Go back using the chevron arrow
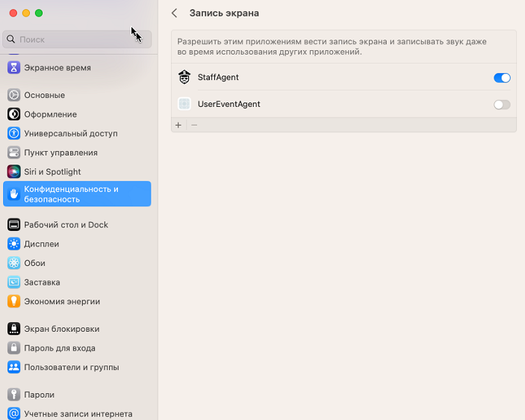The width and height of the screenshot is (525, 420). (x=175, y=13)
